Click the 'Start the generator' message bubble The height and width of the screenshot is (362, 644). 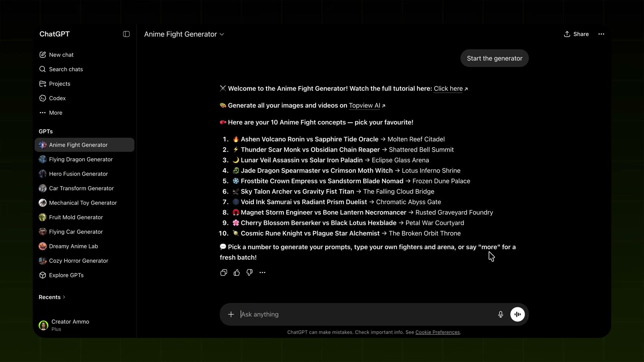point(494,58)
